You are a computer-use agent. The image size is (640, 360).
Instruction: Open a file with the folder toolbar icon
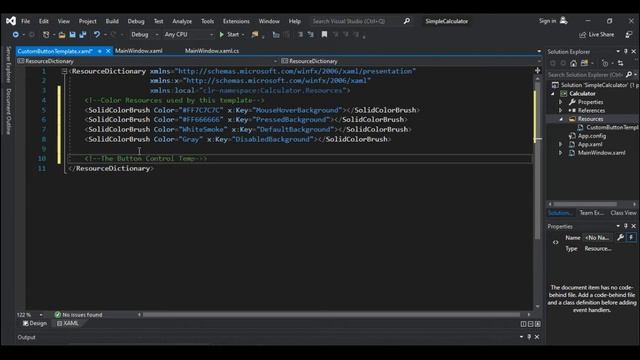(62, 35)
